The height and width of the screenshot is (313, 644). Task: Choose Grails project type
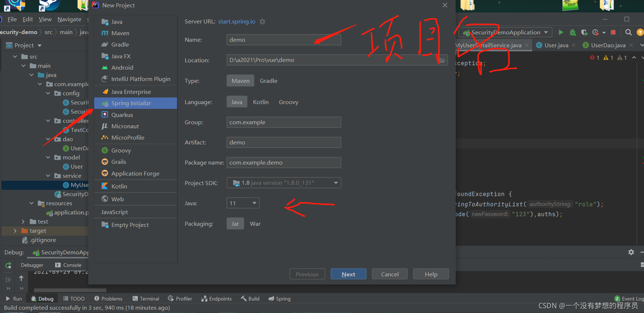click(x=136, y=162)
